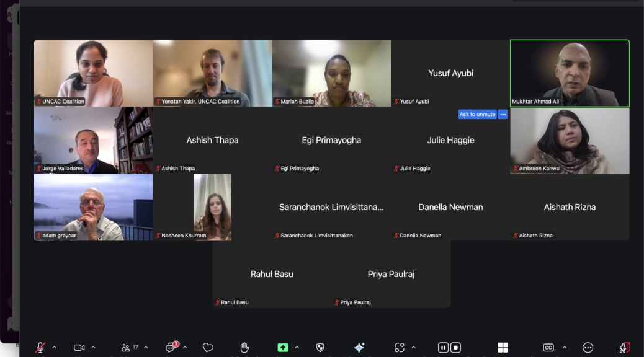Screen dimensions: 644x357
Task: Open the breakout rooms grid icon
Action: [503, 348]
